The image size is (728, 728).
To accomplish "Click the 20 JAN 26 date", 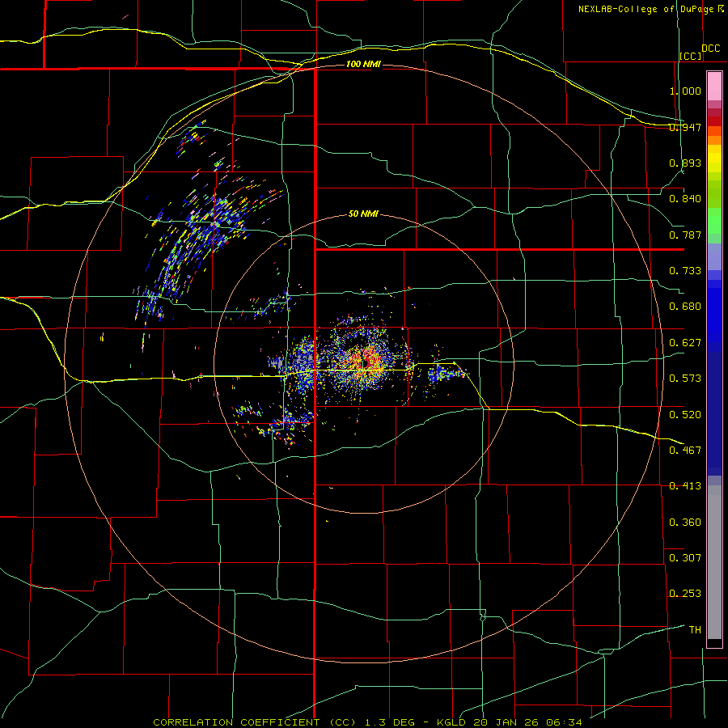I will 508,722.
